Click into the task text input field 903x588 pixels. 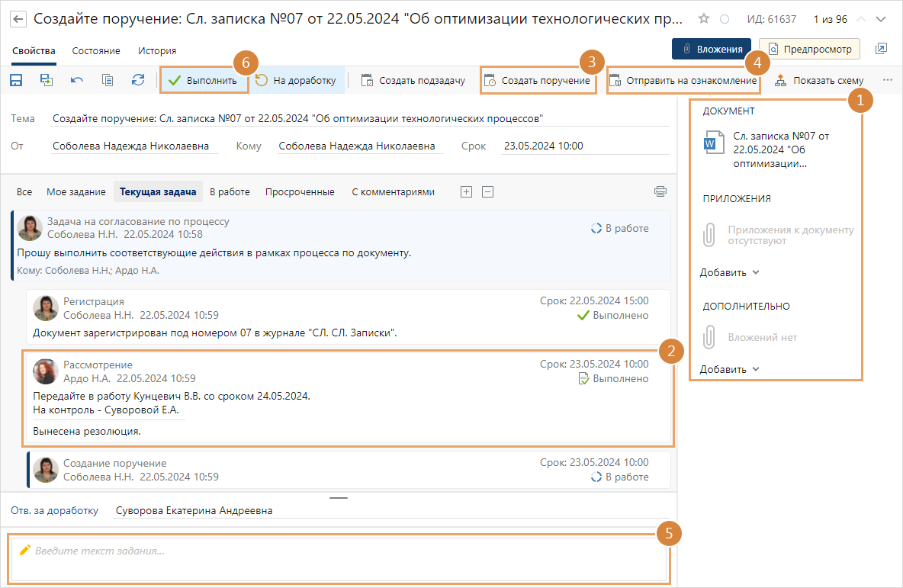pyautogui.click(x=339, y=560)
